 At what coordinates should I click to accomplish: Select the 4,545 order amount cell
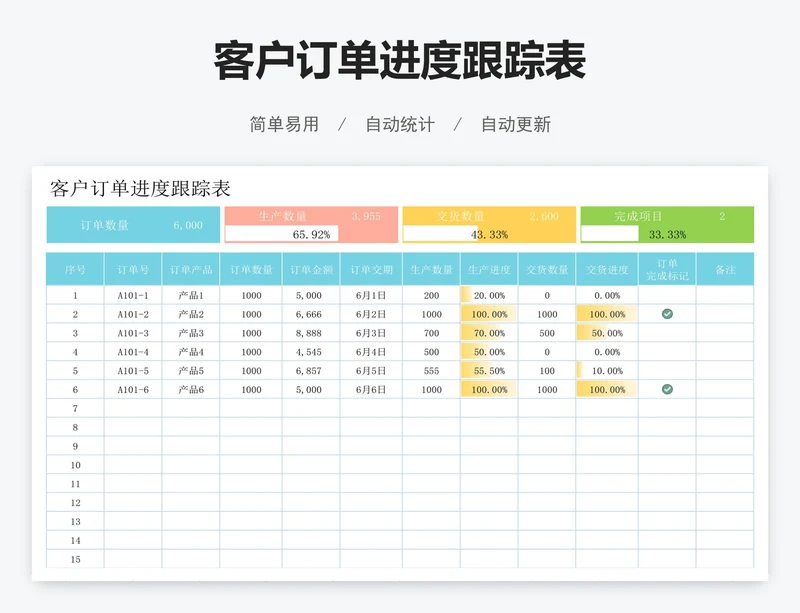[311, 352]
